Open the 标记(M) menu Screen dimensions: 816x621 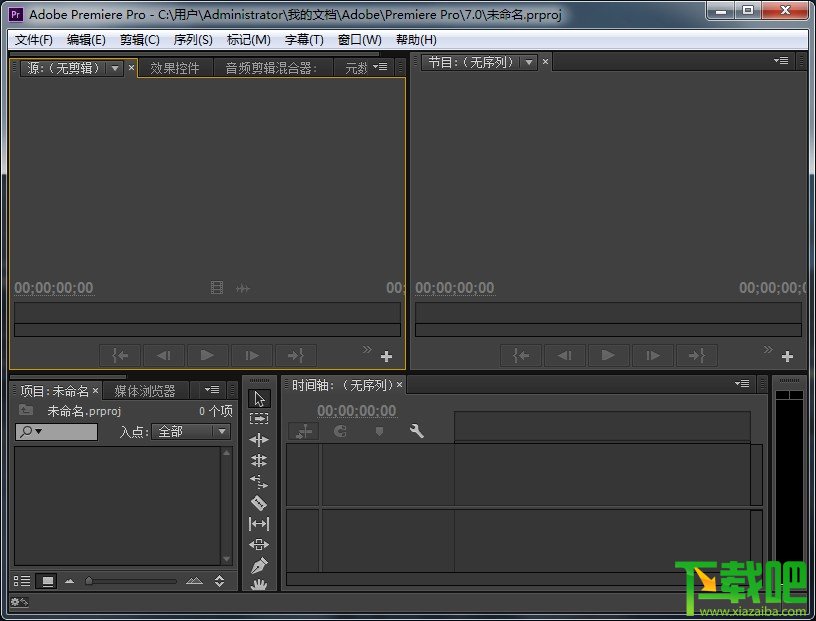(249, 40)
